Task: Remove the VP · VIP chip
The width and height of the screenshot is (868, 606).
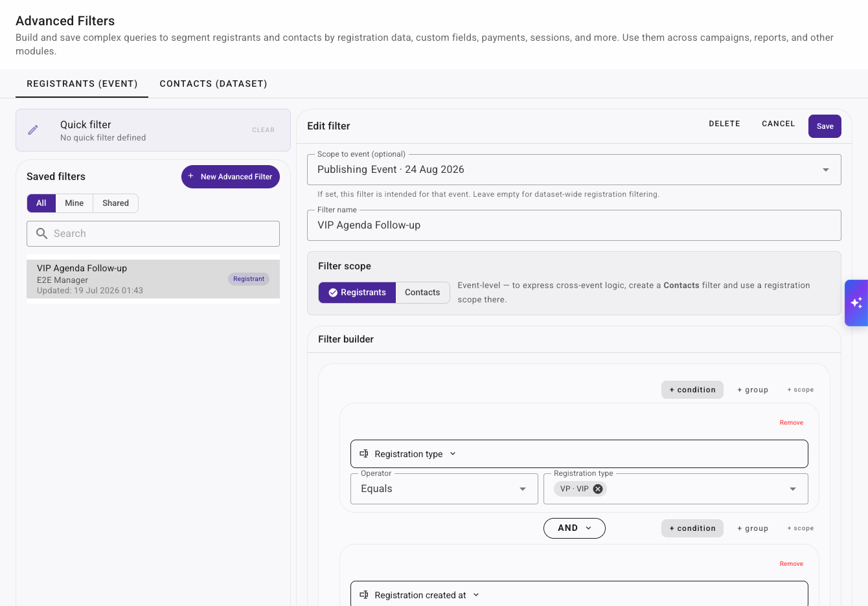Action: [598, 489]
